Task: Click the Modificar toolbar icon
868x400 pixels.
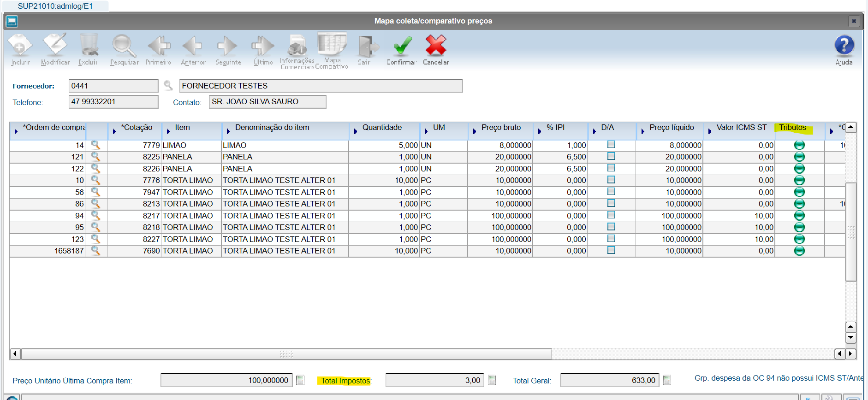Action: click(55, 49)
